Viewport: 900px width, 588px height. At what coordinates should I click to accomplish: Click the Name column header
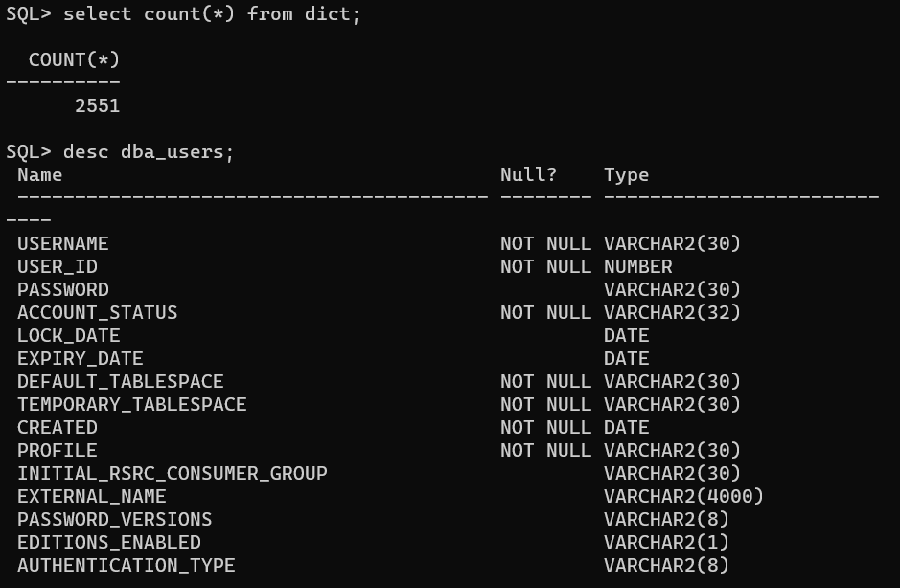pos(39,174)
